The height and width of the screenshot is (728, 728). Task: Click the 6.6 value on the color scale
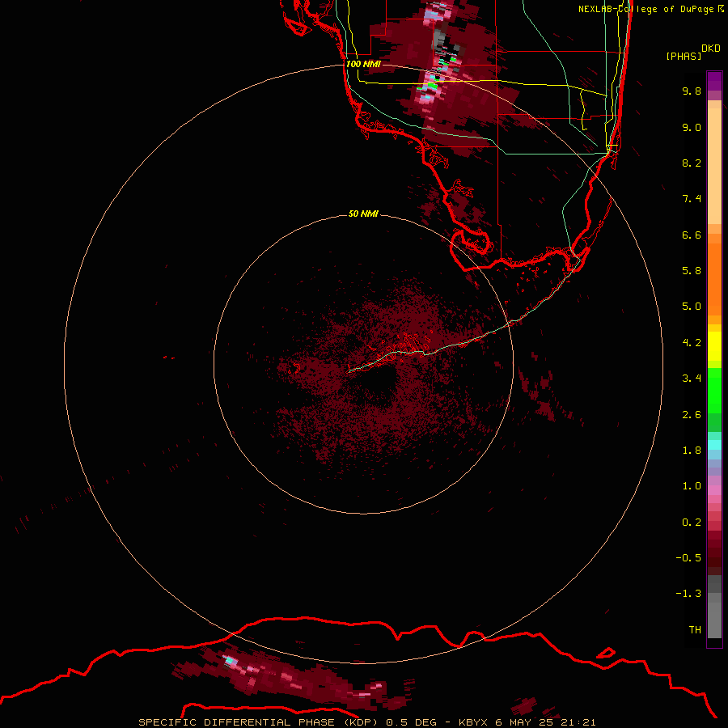[x=692, y=235]
